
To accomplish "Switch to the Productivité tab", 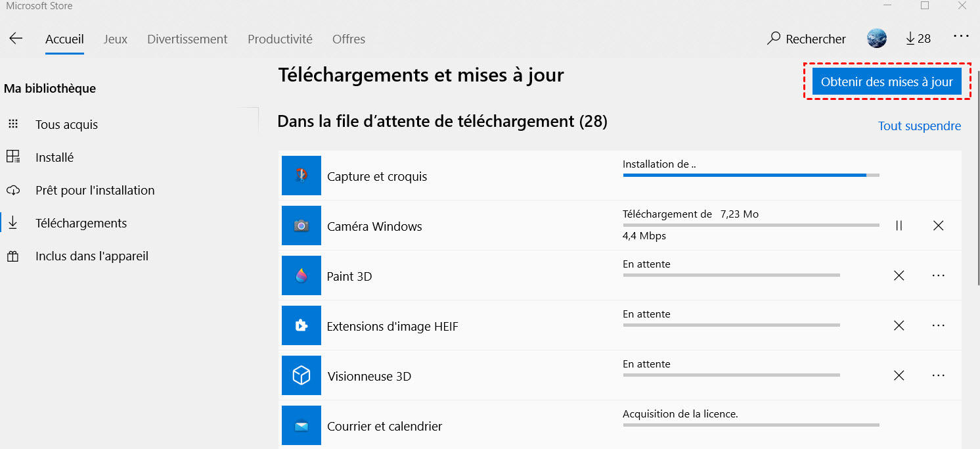I will pyautogui.click(x=280, y=39).
